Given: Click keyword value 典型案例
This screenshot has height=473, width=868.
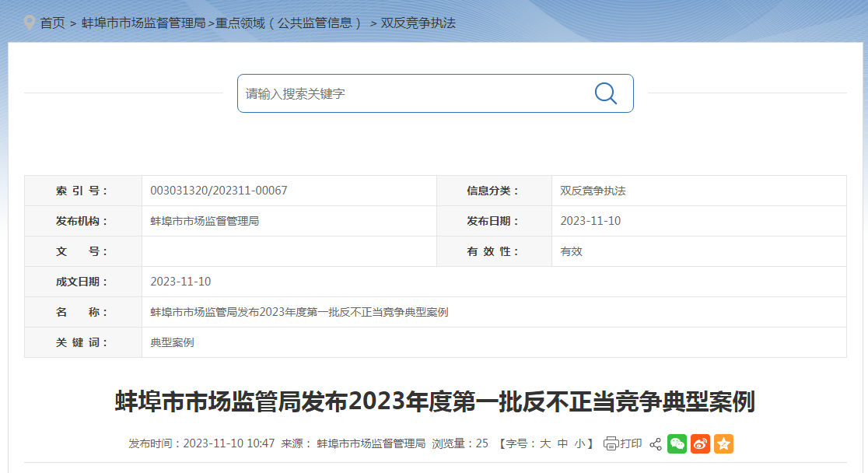Looking at the screenshot, I should click(172, 342).
